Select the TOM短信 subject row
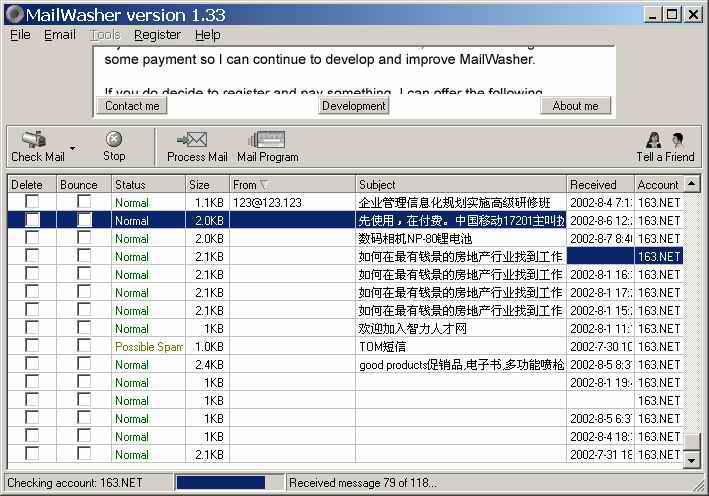 [461, 347]
